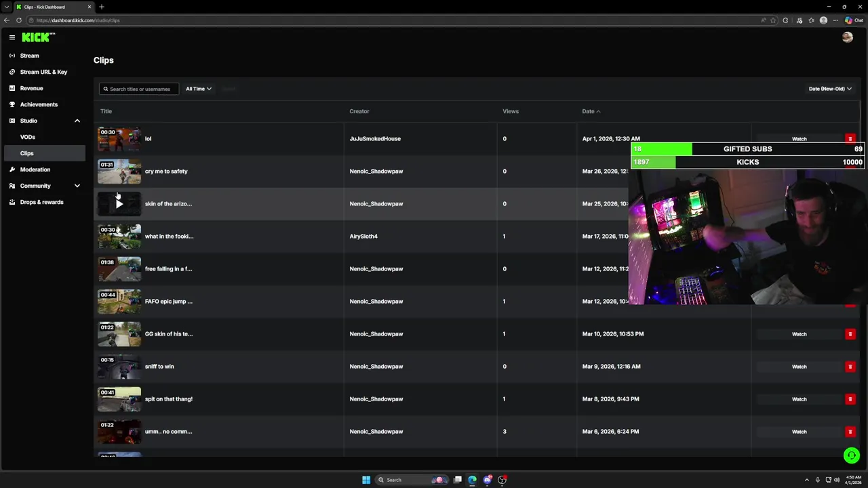The height and width of the screenshot is (488, 868).
Task: Click the Moderation shield icon
Action: [12, 169]
